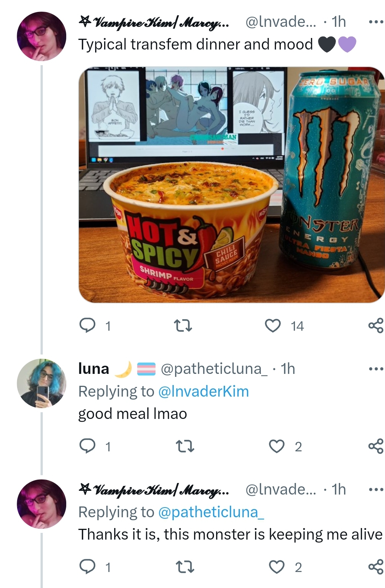385x588 pixels.
Task: Open luna's blue-haired profile picture
Action: pos(42,383)
